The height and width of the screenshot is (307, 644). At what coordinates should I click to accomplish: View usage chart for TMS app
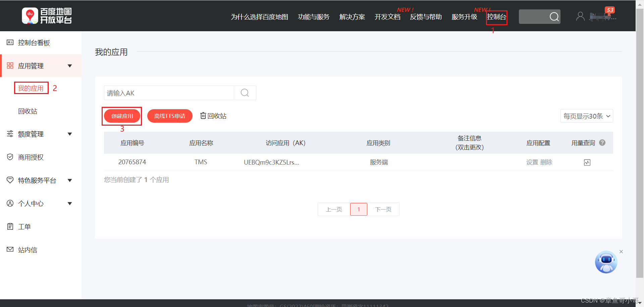coord(587,163)
